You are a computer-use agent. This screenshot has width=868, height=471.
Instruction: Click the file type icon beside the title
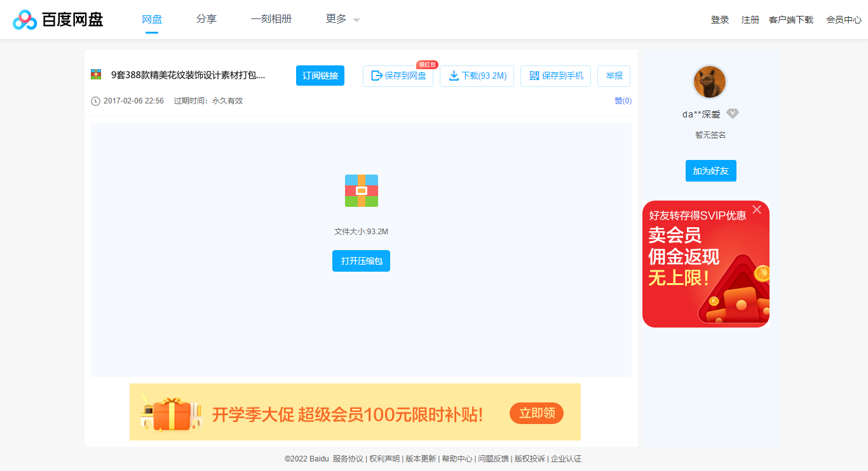tap(97, 74)
